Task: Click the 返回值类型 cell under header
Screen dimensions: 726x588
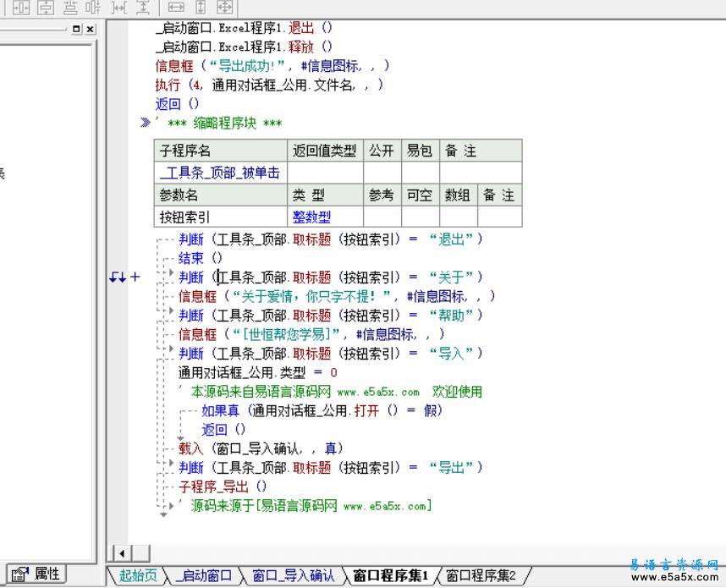Action: pyautogui.click(x=326, y=173)
